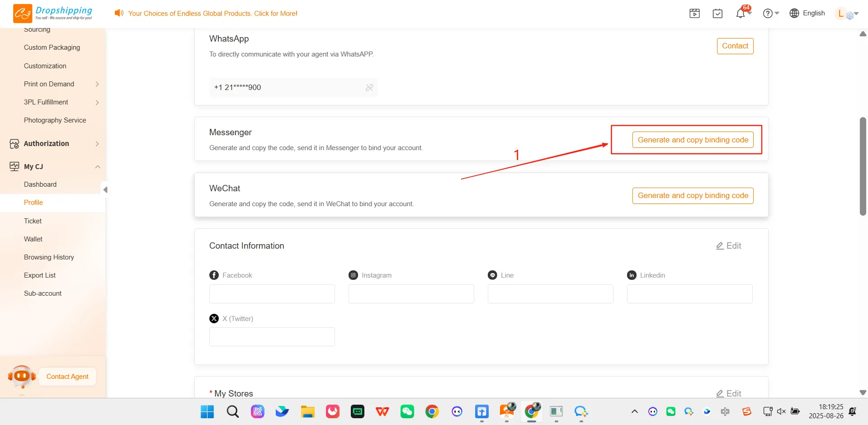Expand the Print on Demand submenu
The image size is (868, 425).
point(97,84)
